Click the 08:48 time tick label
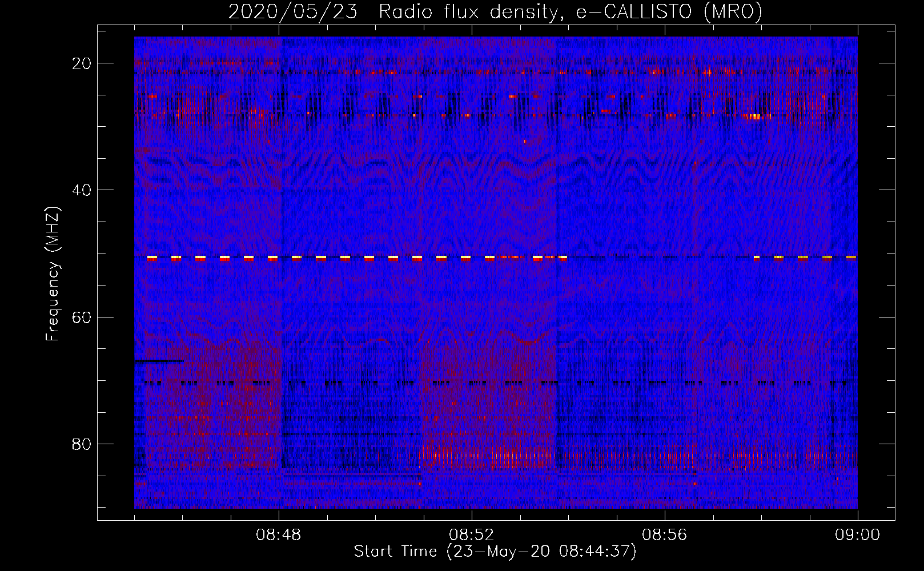 279,535
